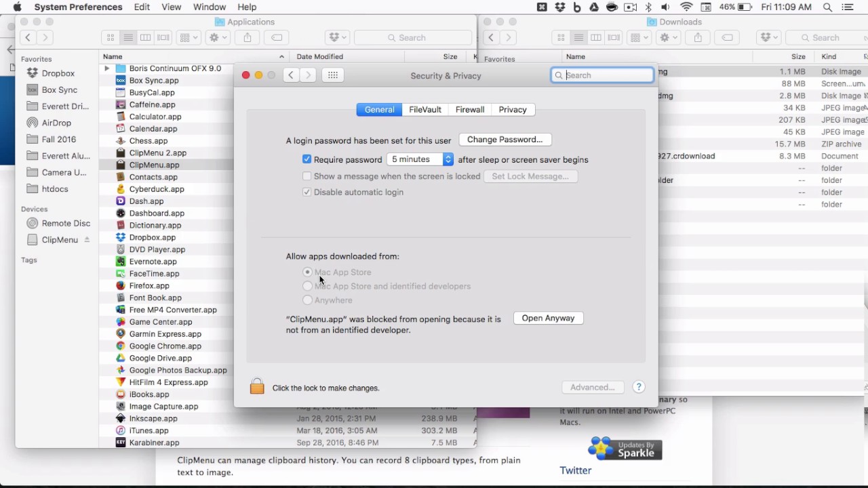868x488 pixels.
Task: Open Notification Center icon
Action: click(848, 7)
